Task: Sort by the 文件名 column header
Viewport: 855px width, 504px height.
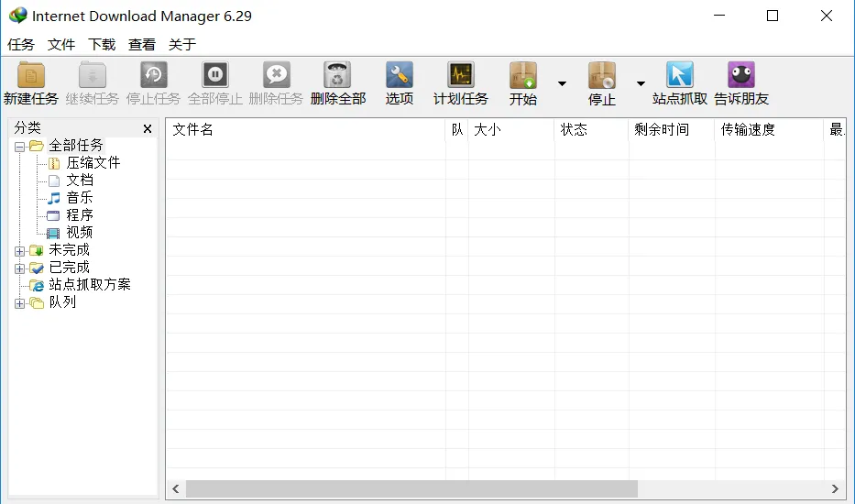Action: click(305, 130)
